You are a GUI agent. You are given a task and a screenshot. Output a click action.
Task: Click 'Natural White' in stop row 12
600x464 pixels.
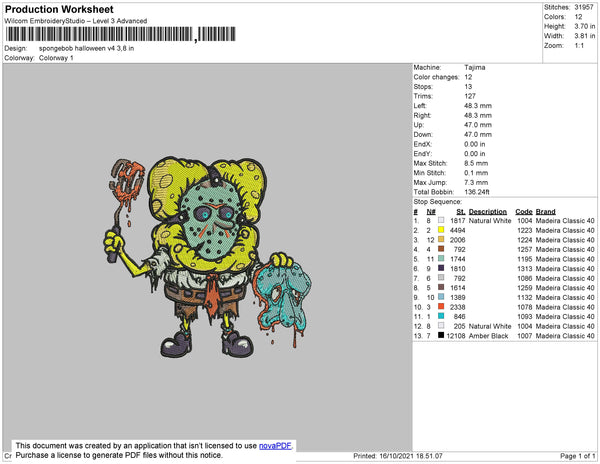tap(490, 326)
